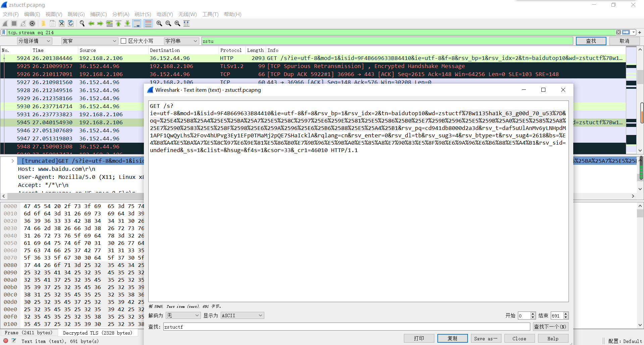Click the display filter bookmark icon

pyautogui.click(x=4, y=32)
